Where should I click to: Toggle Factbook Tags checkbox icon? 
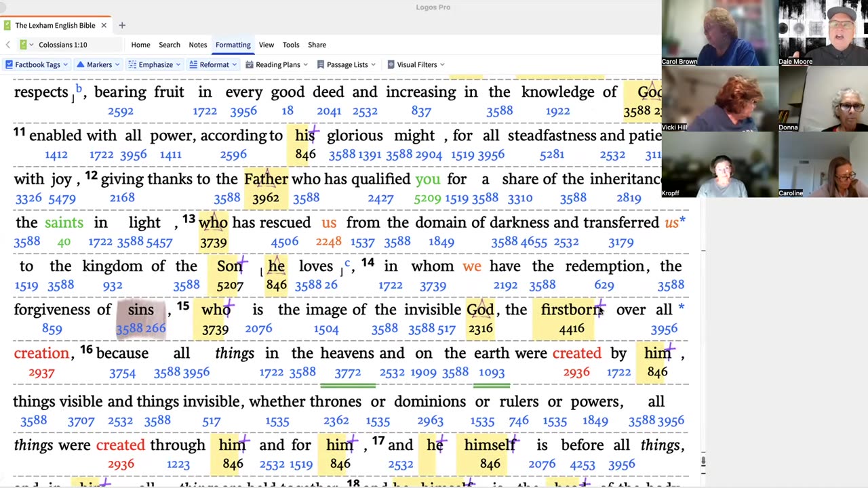click(x=9, y=65)
